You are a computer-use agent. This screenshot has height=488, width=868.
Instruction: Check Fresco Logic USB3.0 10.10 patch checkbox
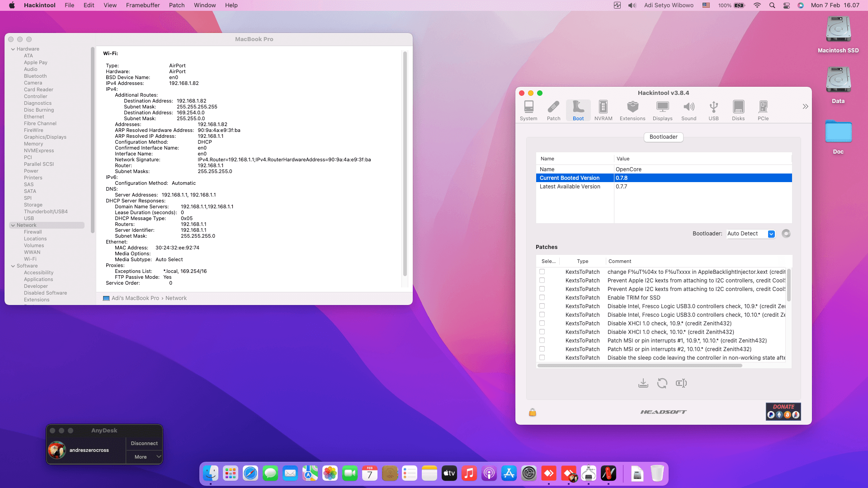[x=542, y=314]
